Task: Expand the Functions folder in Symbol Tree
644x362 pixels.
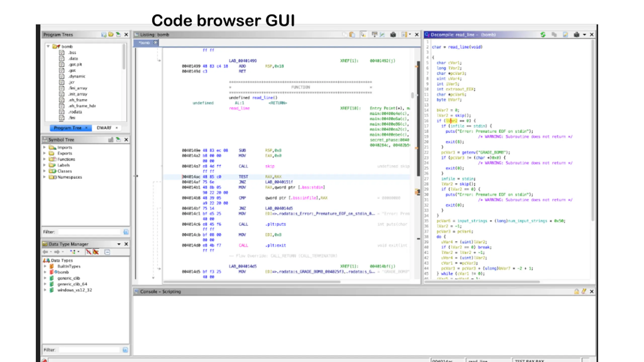Action: click(x=45, y=159)
